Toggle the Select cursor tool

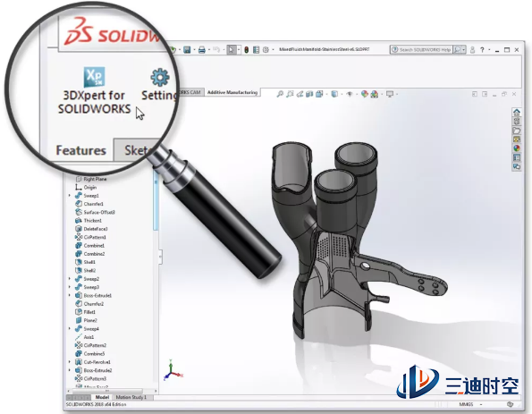(x=231, y=50)
